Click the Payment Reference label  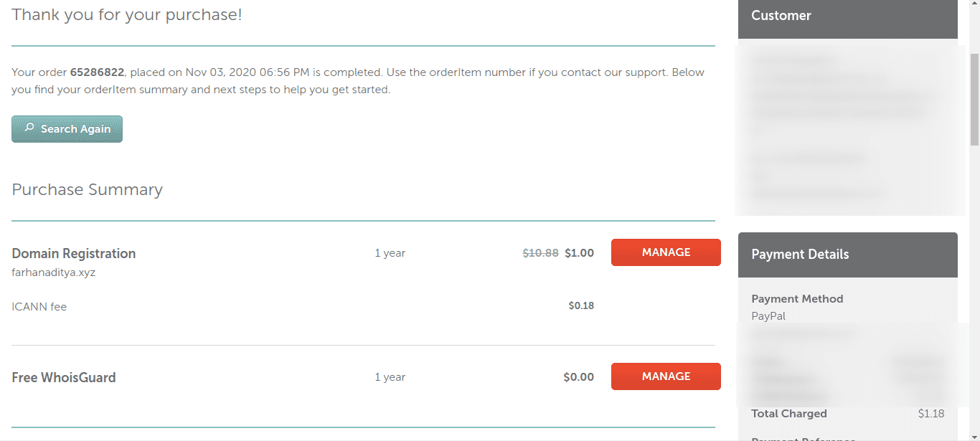click(x=802, y=437)
